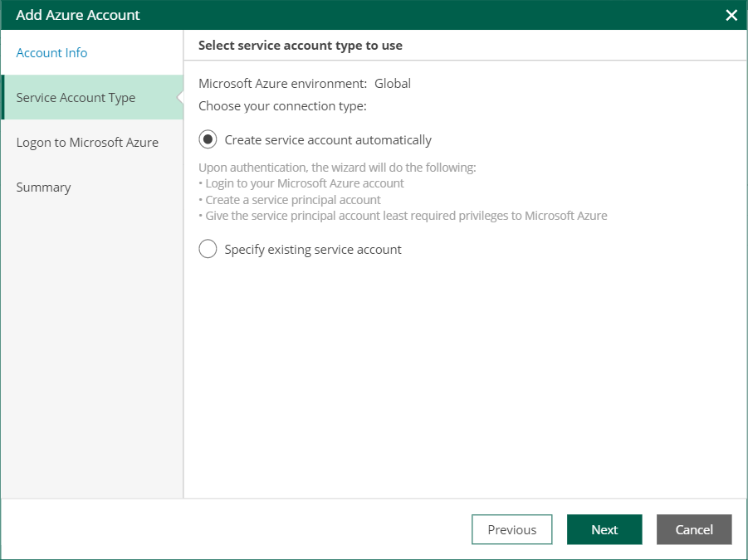Jump to the Summary step
The image size is (748, 560).
[x=43, y=187]
